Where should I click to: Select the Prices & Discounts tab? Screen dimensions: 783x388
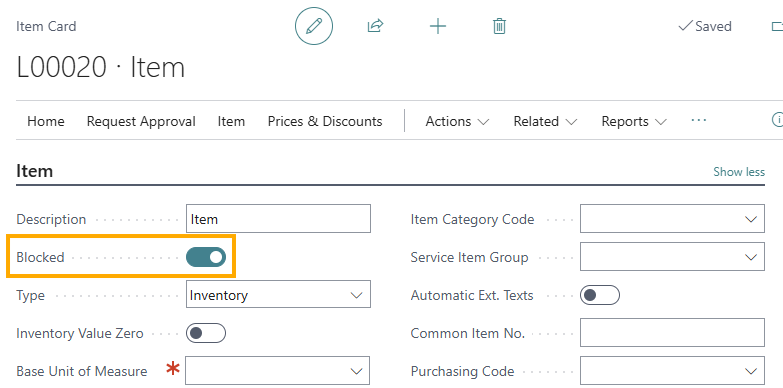click(325, 121)
